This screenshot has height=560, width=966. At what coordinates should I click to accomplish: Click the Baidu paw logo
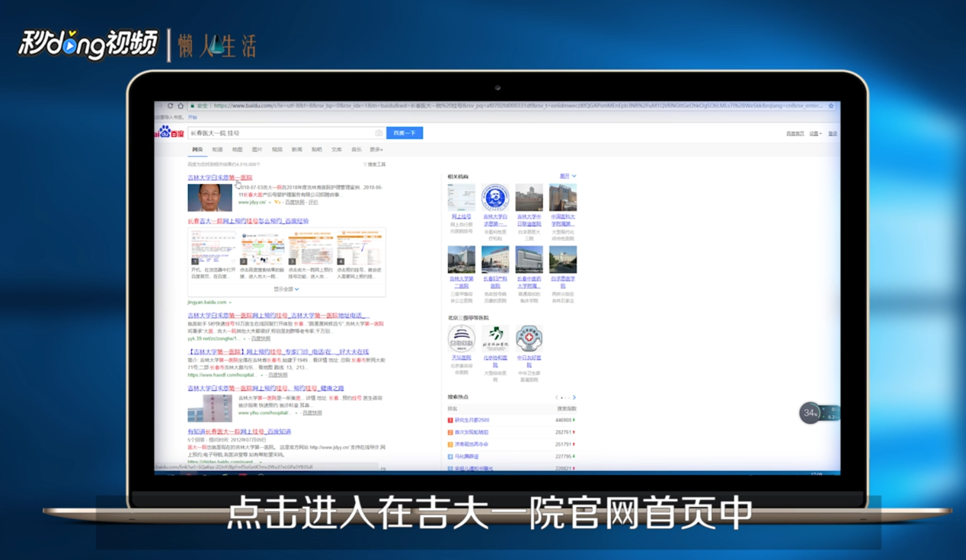point(165,132)
